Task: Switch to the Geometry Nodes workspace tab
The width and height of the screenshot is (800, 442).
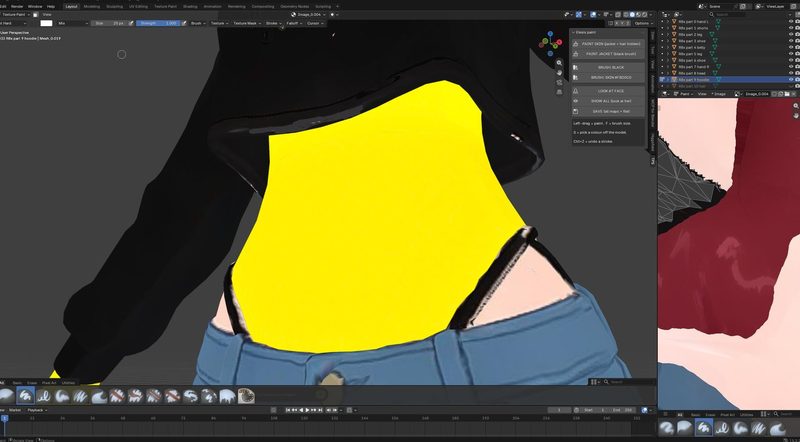Action: pos(293,6)
